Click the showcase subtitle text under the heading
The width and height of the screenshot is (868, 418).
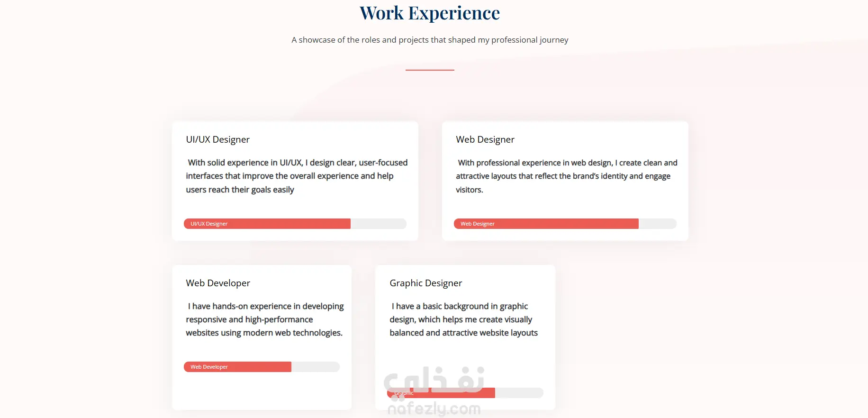430,40
